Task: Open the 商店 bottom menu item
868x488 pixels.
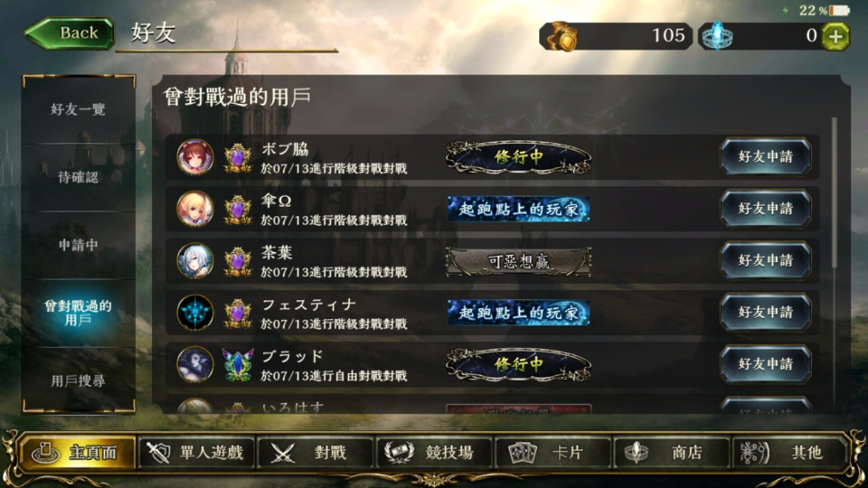Action: coord(672,453)
